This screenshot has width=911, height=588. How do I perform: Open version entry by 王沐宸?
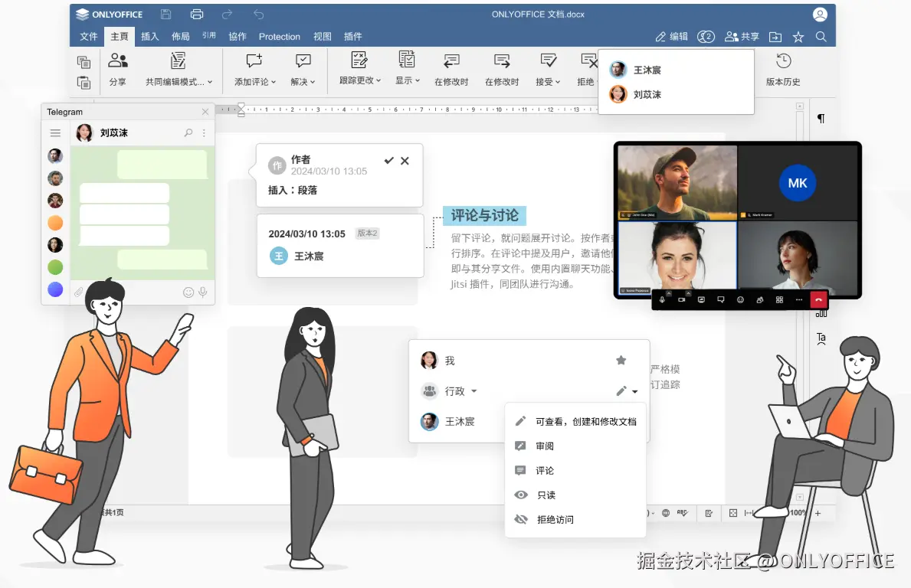pyautogui.click(x=340, y=246)
